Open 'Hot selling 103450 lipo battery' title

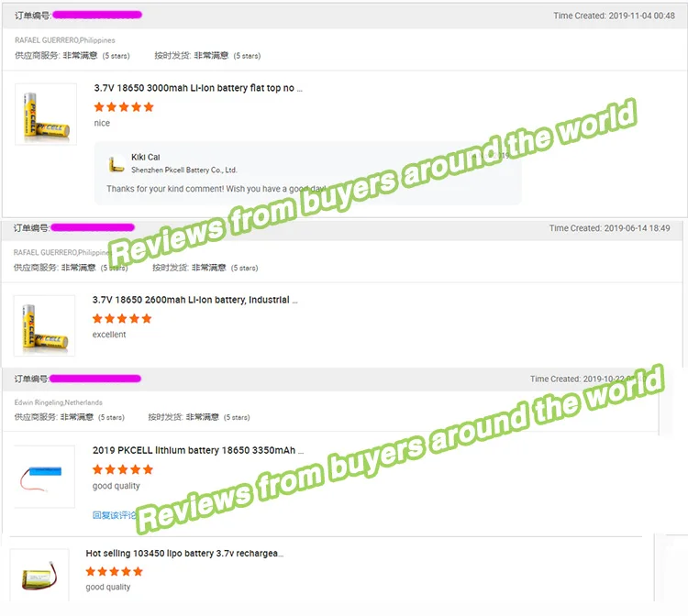click(x=184, y=554)
